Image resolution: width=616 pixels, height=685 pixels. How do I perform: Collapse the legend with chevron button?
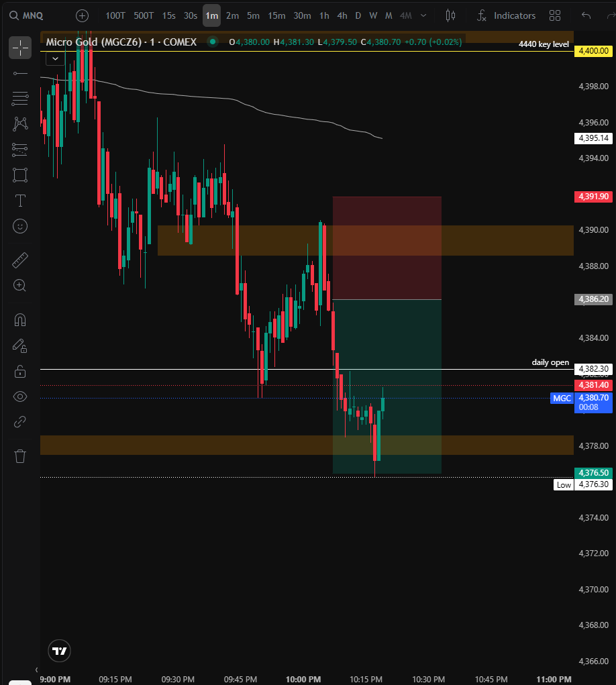55,58
